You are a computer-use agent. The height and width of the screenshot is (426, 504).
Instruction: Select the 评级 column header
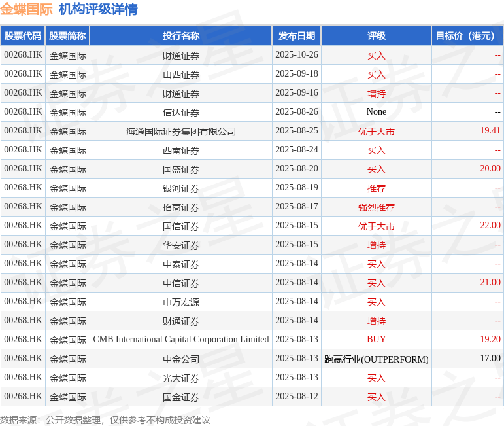point(377,36)
